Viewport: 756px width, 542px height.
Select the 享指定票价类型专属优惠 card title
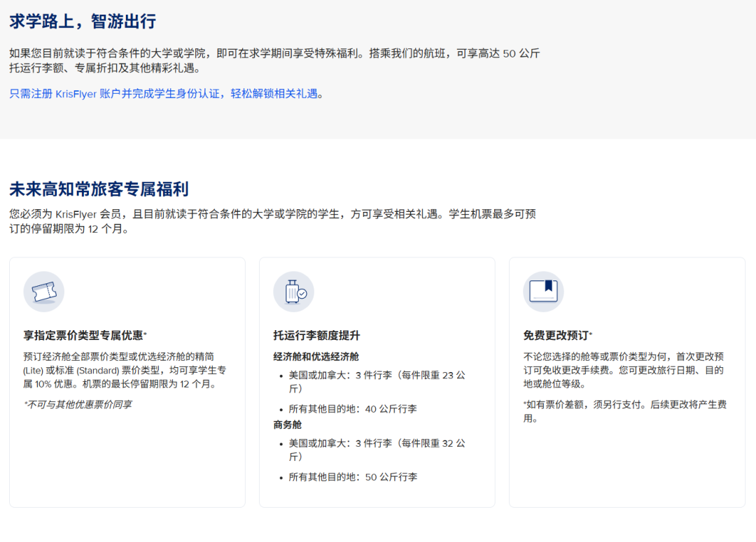point(85,335)
